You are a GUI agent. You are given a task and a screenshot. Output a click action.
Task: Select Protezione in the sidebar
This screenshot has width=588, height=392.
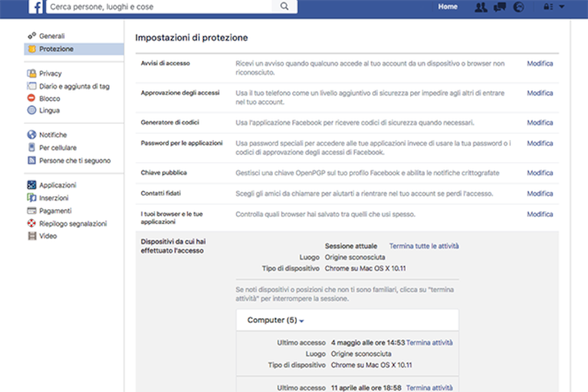pyautogui.click(x=74, y=49)
